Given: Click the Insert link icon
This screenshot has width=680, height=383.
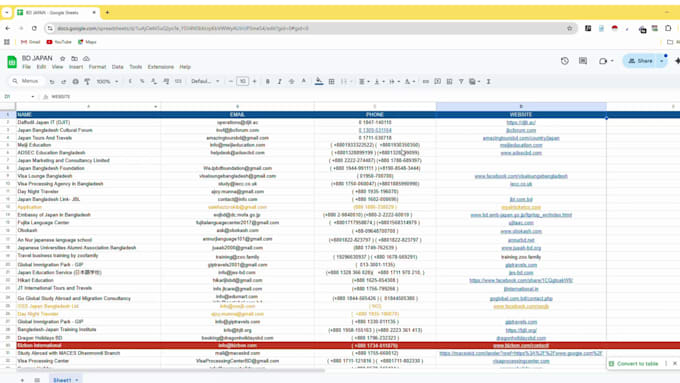Looking at the screenshot, I should tap(425, 82).
